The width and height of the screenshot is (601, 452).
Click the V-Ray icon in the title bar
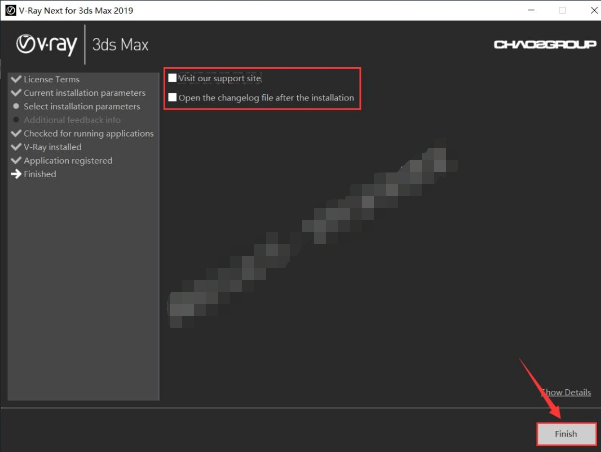click(10, 9)
